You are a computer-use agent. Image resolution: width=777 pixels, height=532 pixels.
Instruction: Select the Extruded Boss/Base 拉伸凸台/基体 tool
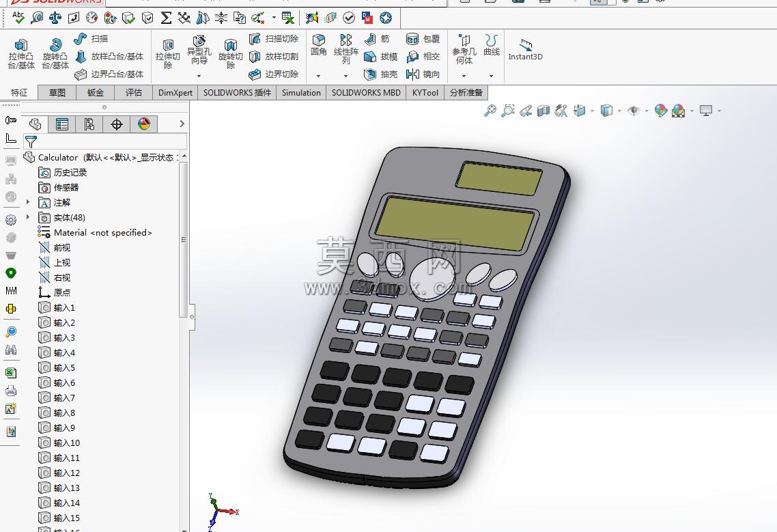click(x=21, y=54)
